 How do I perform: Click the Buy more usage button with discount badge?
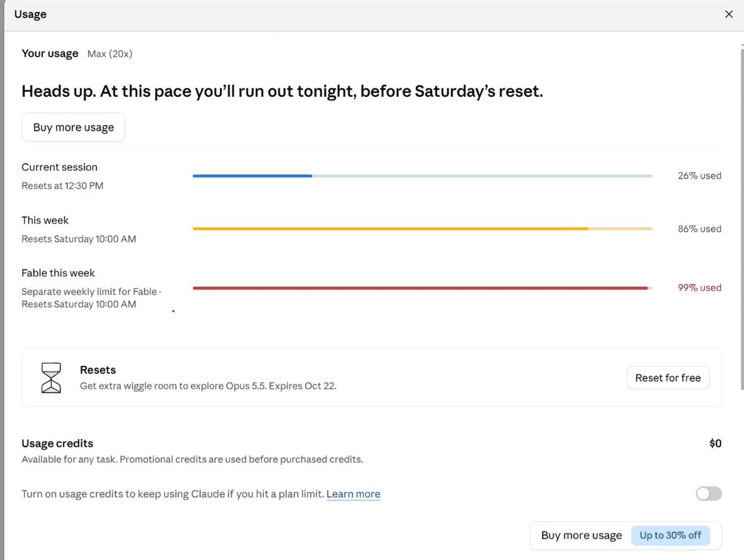click(626, 535)
